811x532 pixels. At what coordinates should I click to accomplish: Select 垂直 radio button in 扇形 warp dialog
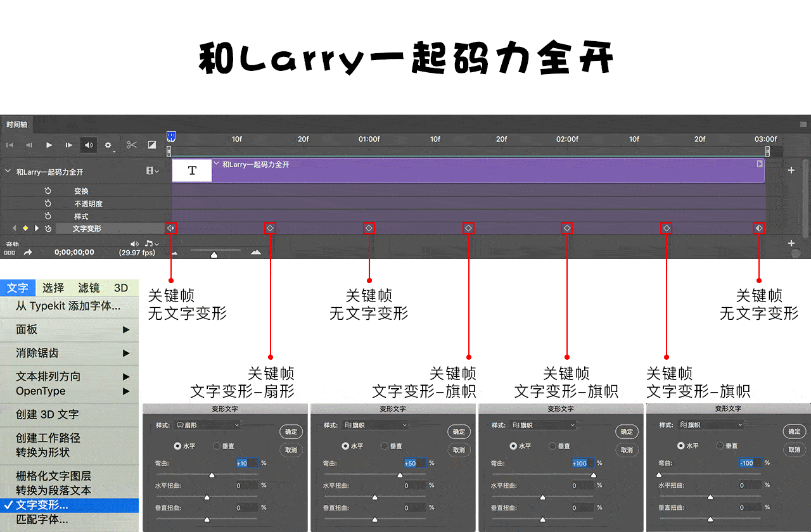tap(217, 446)
